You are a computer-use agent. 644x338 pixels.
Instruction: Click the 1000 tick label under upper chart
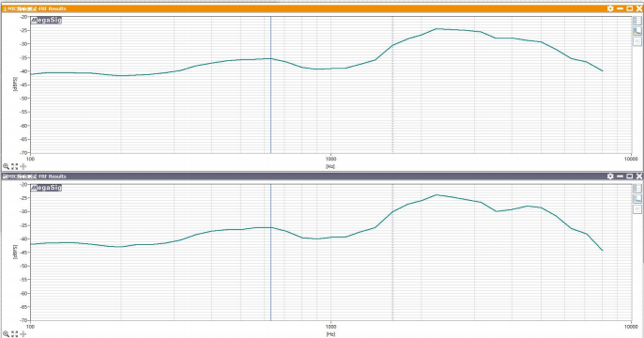pos(330,159)
